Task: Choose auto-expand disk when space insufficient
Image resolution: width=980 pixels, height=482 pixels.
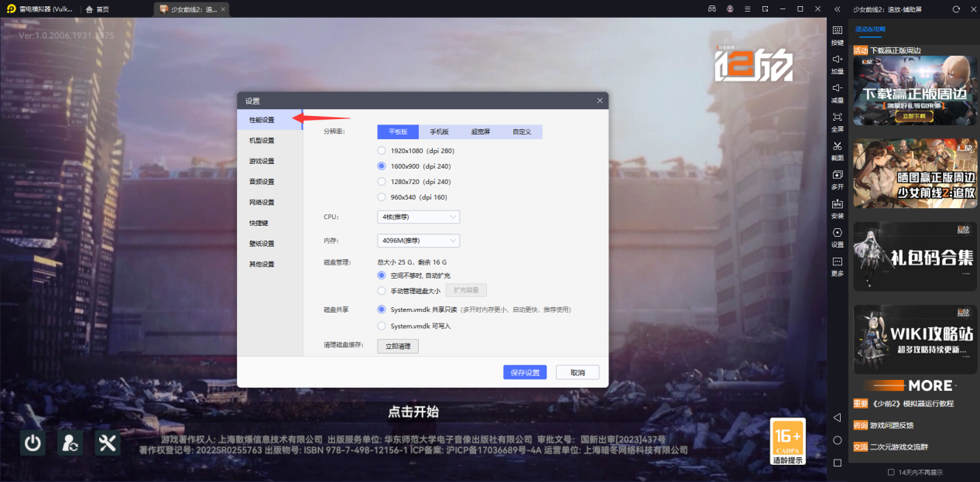Action: pos(381,275)
